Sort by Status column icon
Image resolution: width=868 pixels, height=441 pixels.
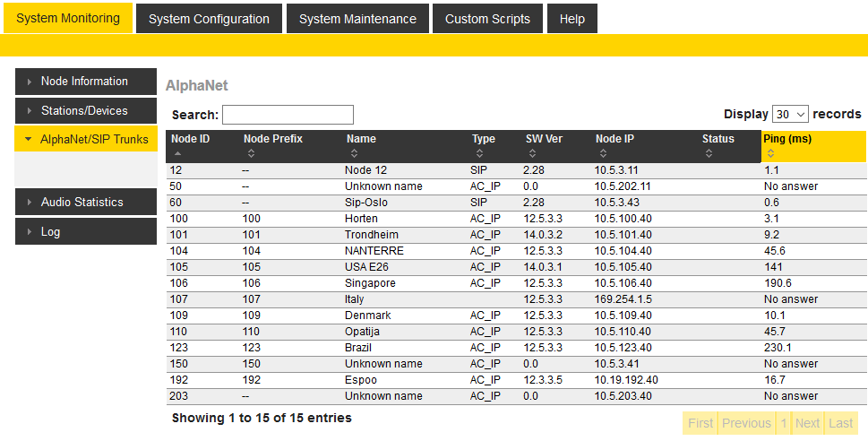[x=709, y=154]
